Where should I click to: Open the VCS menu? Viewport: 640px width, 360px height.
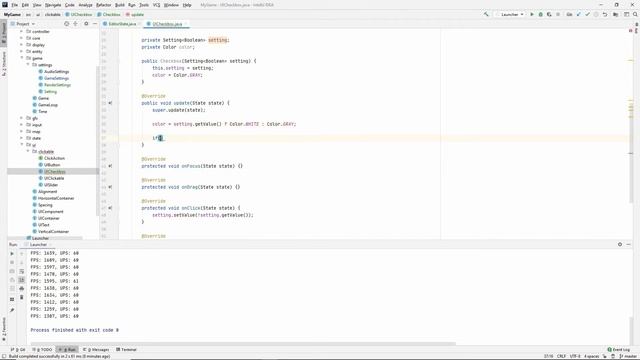(x=156, y=5)
